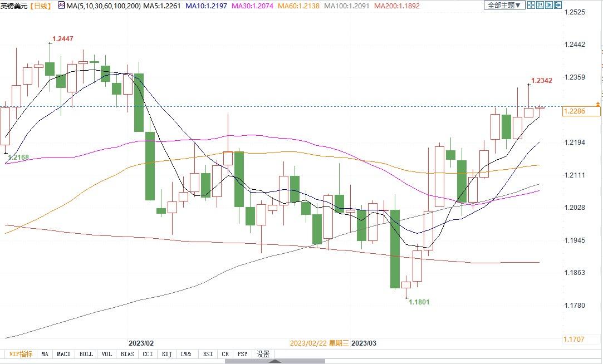Open the VIP指标 tab
603x364 pixels.
pos(21,354)
